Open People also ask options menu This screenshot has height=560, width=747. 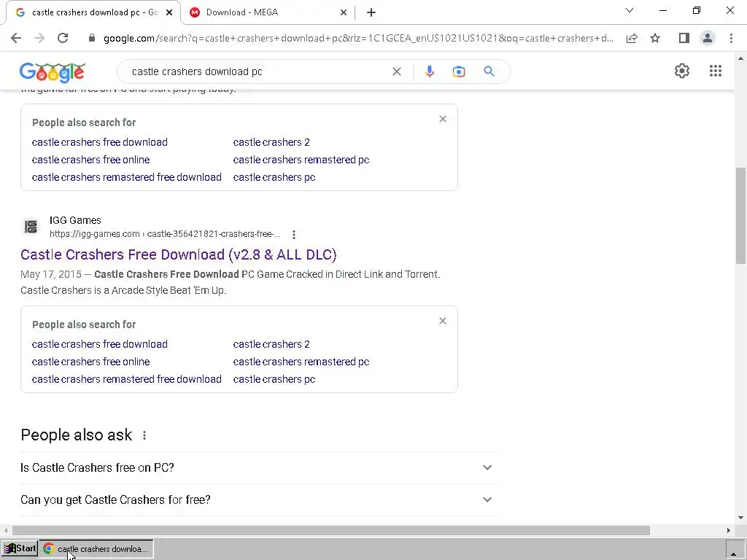(144, 435)
